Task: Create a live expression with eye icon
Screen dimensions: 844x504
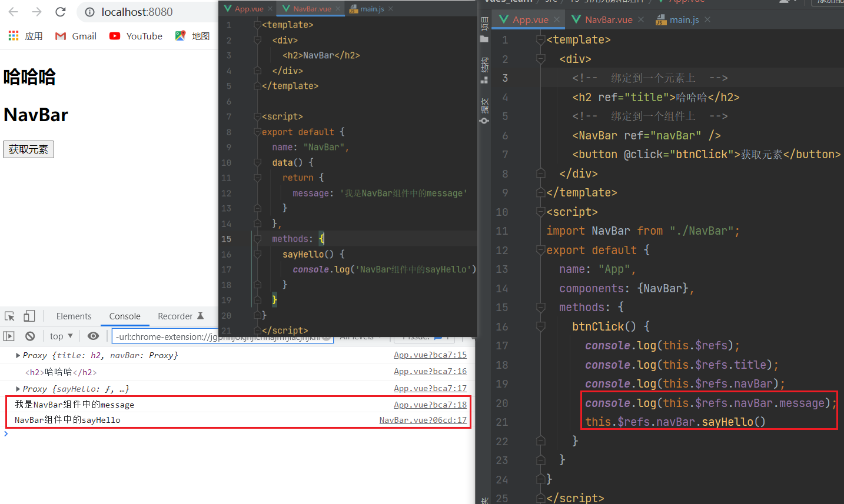Action: pos(93,336)
